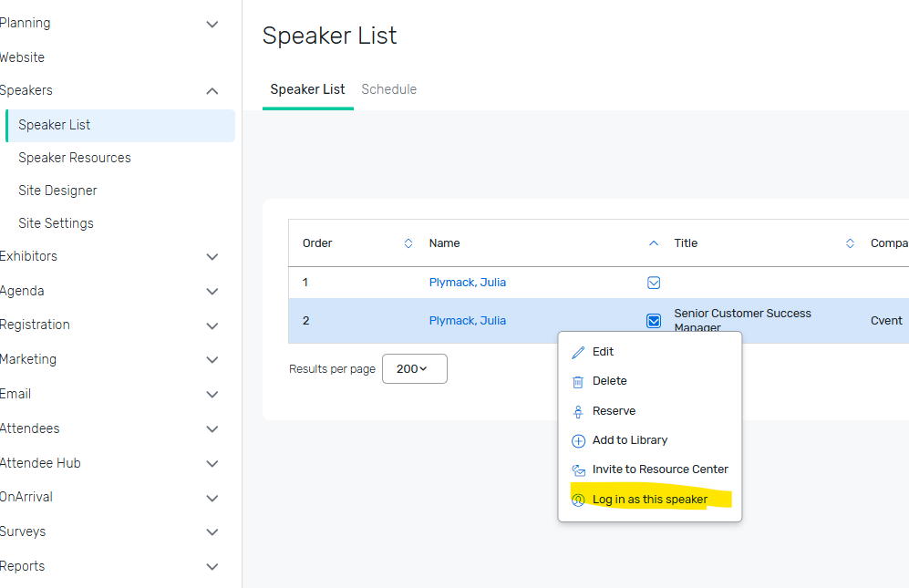The image size is (909, 588).
Task: Select Log in as this speaker
Action: [650, 500]
